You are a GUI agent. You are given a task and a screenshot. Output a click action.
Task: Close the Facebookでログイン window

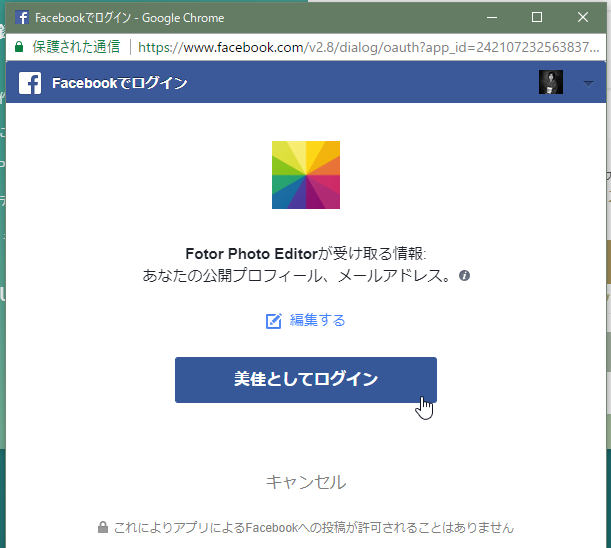pyautogui.click(x=583, y=17)
